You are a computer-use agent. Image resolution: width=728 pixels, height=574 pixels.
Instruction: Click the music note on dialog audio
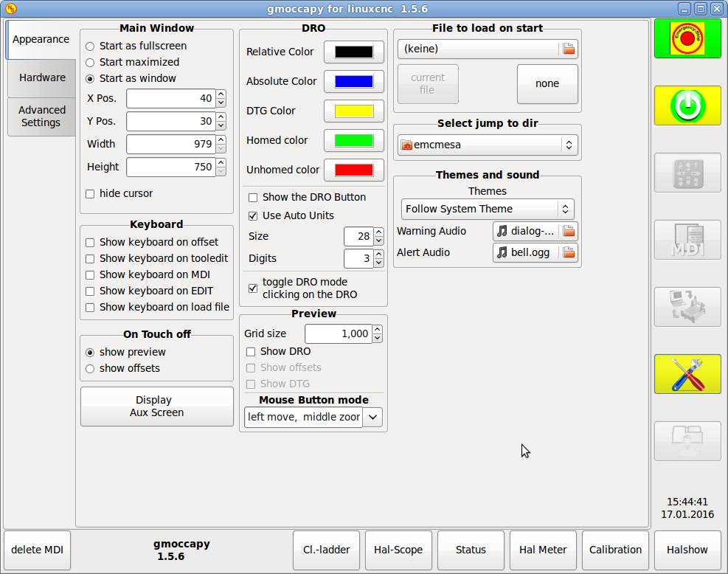(502, 231)
